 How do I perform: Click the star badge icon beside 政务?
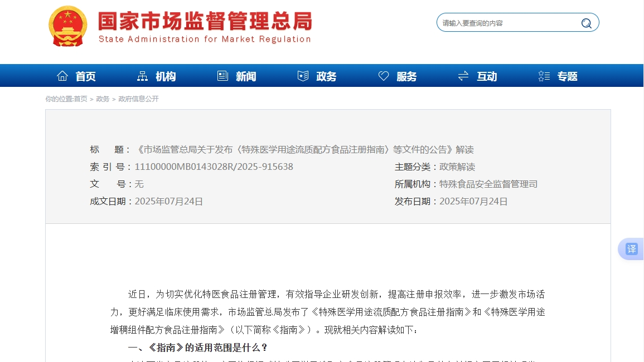coord(303,76)
